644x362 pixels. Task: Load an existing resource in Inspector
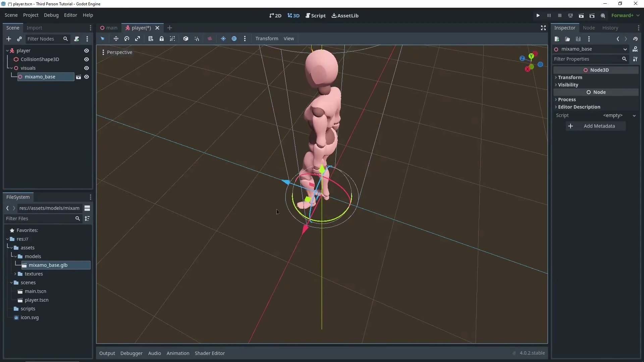[568, 39]
